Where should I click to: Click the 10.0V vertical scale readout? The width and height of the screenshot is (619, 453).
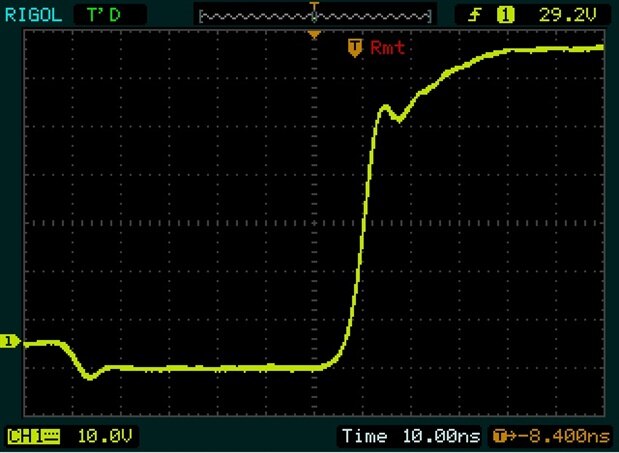105,436
